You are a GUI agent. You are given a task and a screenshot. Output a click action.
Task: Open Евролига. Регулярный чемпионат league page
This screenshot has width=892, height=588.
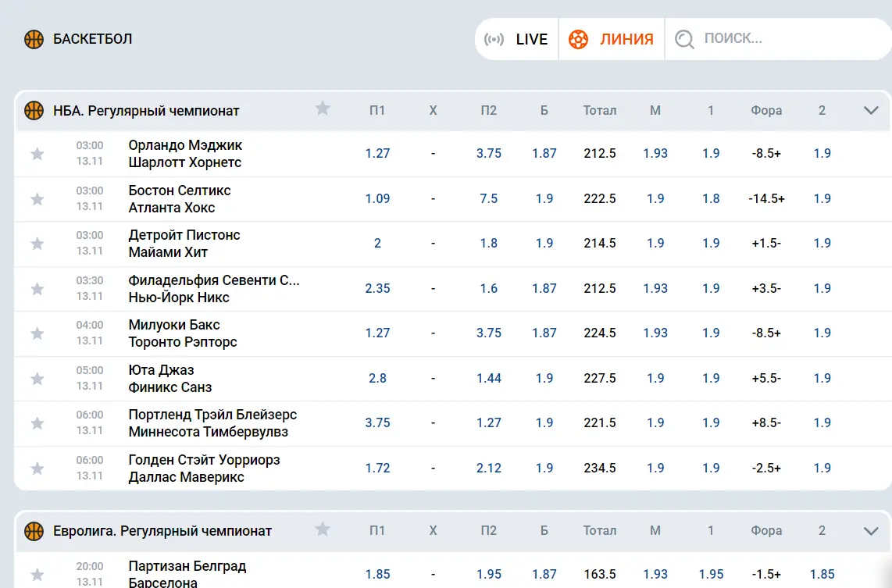tap(162, 531)
